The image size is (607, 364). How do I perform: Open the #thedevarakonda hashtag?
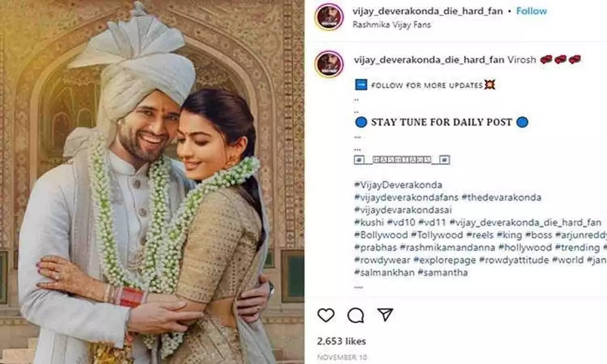point(501,197)
